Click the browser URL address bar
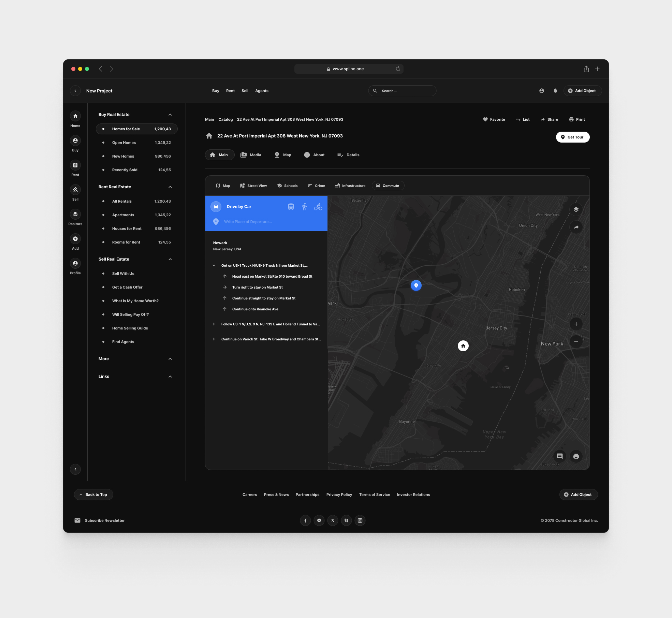 349,69
